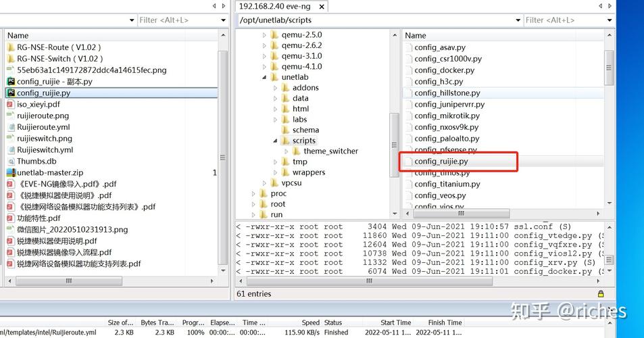Click config_docker.py file icon in remote list
The height and width of the screenshot is (338, 644).
[409, 70]
